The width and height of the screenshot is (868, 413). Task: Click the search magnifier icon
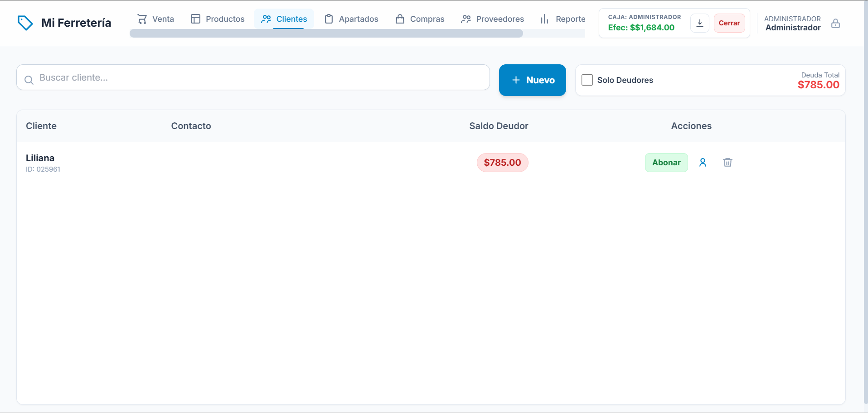(x=29, y=80)
